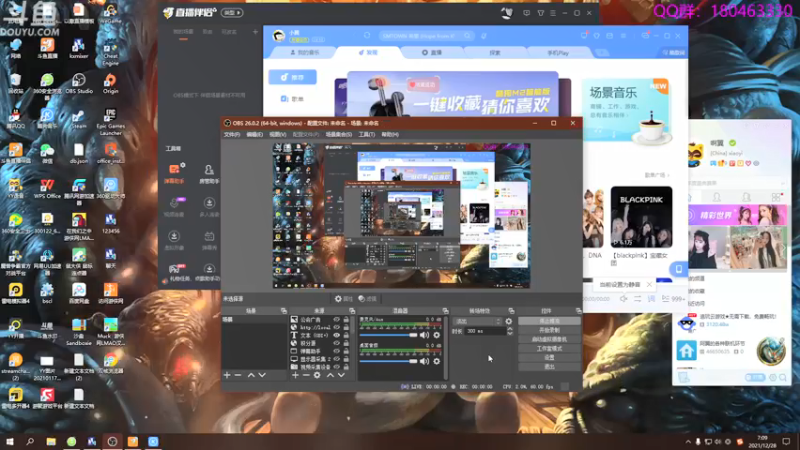Open OBS 编辑(E) menu
The image size is (800, 450).
pos(254,135)
